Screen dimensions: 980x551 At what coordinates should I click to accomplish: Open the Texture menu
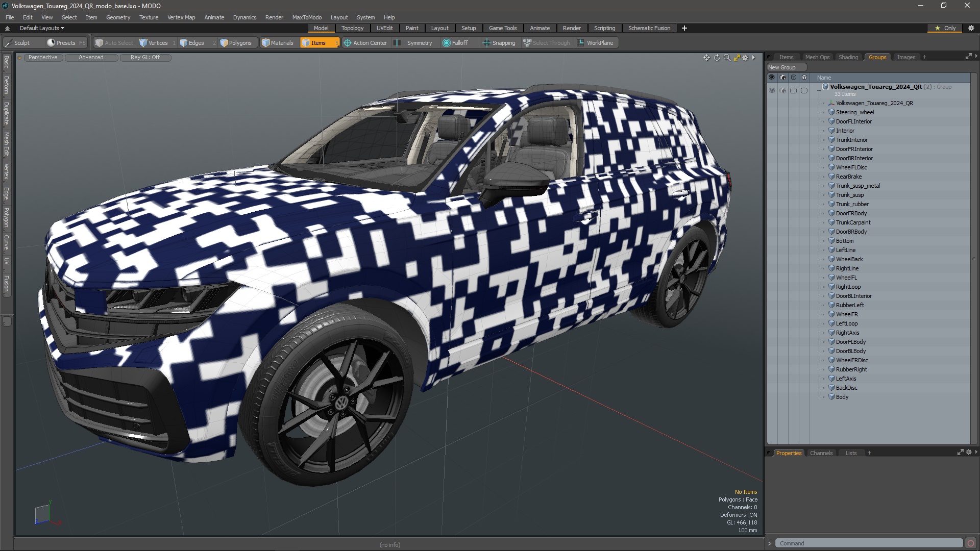click(x=149, y=17)
